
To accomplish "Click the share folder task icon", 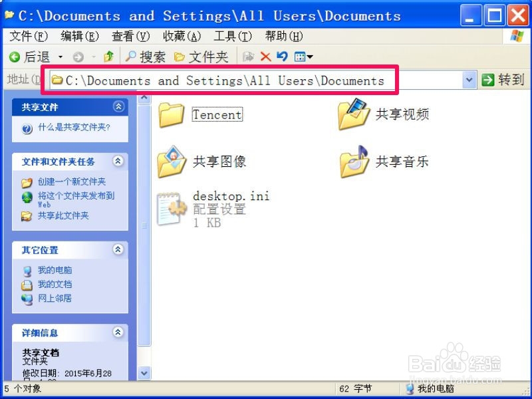I will click(x=27, y=217).
